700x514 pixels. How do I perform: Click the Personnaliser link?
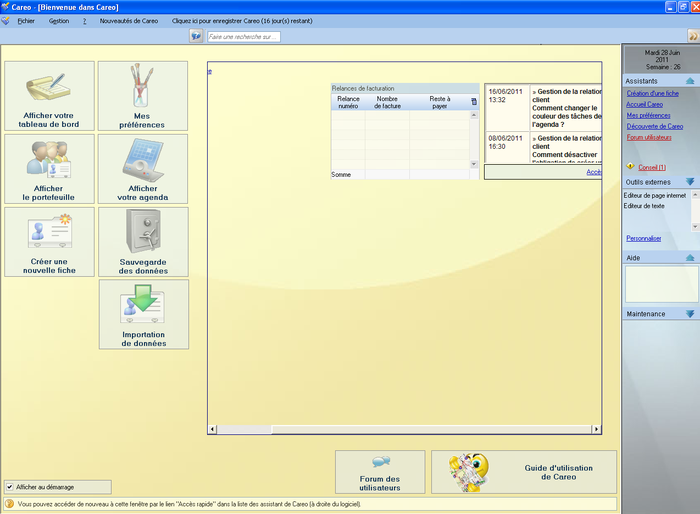pos(643,238)
